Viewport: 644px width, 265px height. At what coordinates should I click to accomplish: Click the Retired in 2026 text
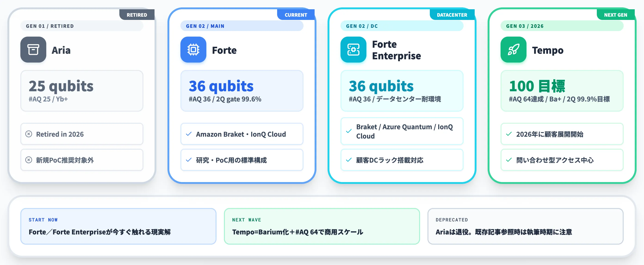tap(60, 134)
